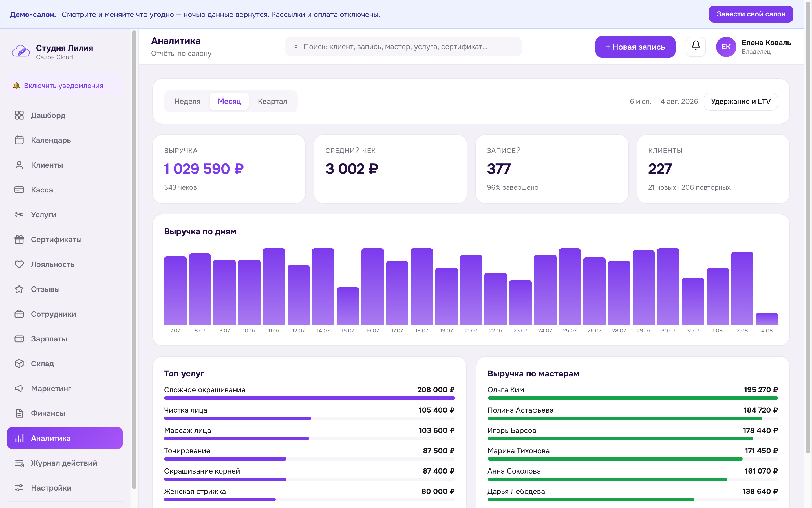Open the Клиенты section
812x508 pixels.
click(x=65, y=165)
